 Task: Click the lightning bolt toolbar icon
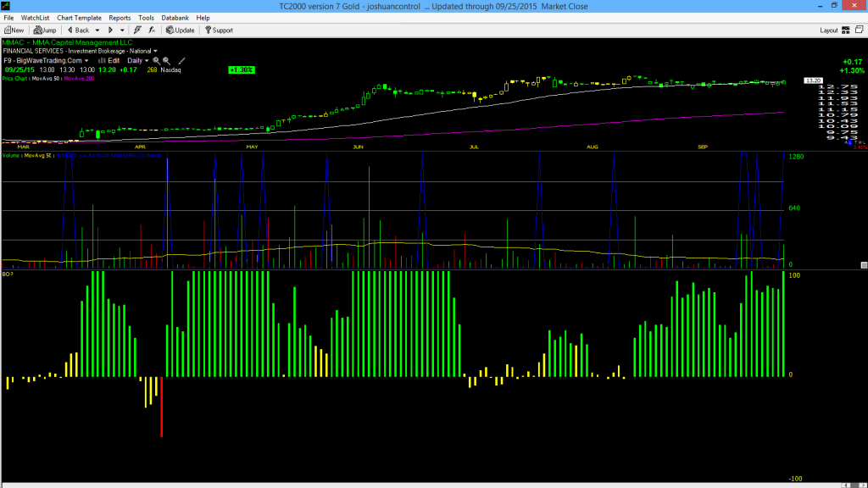pyautogui.click(x=137, y=30)
